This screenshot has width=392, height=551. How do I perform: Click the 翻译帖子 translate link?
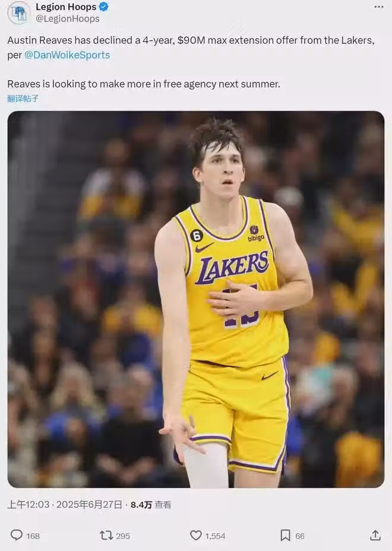coord(23,99)
